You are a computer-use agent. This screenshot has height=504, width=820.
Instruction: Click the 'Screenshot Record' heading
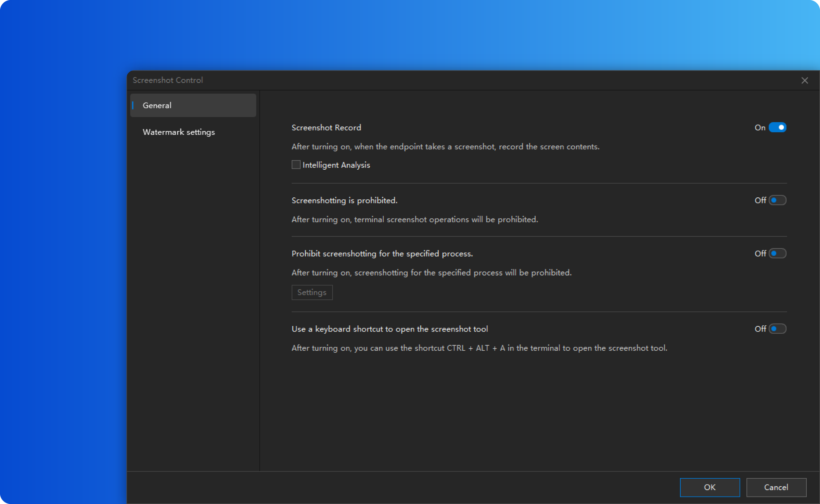pos(326,128)
